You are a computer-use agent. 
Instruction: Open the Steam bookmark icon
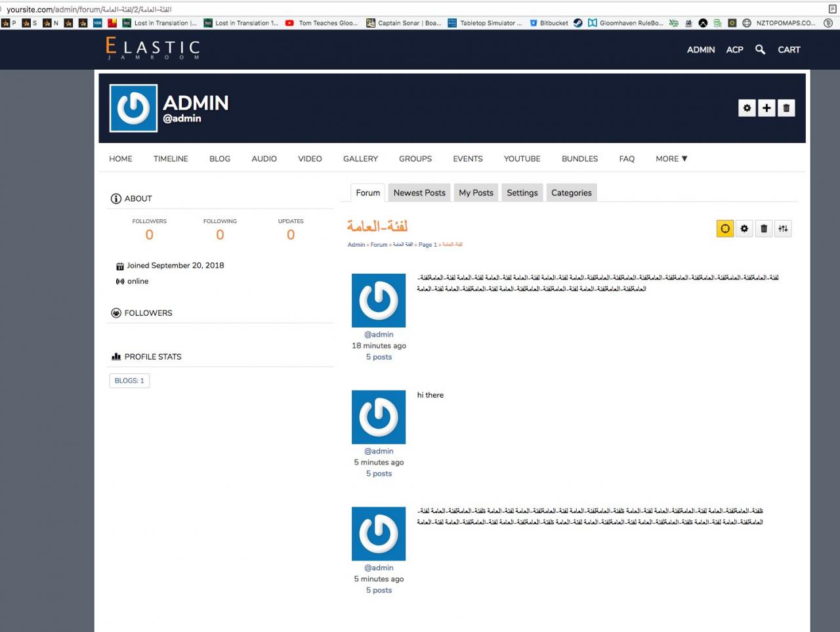578,23
